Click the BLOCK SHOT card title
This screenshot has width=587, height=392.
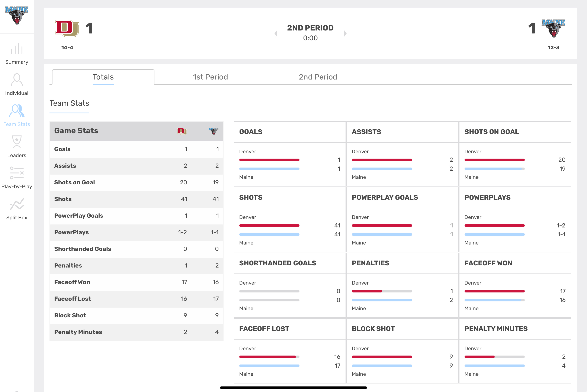[x=373, y=329]
